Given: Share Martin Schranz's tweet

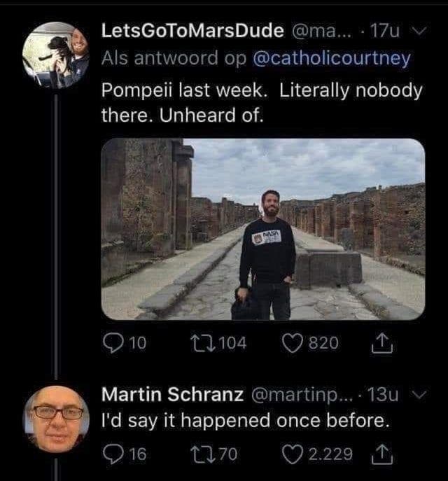Looking at the screenshot, I should click(x=384, y=455).
